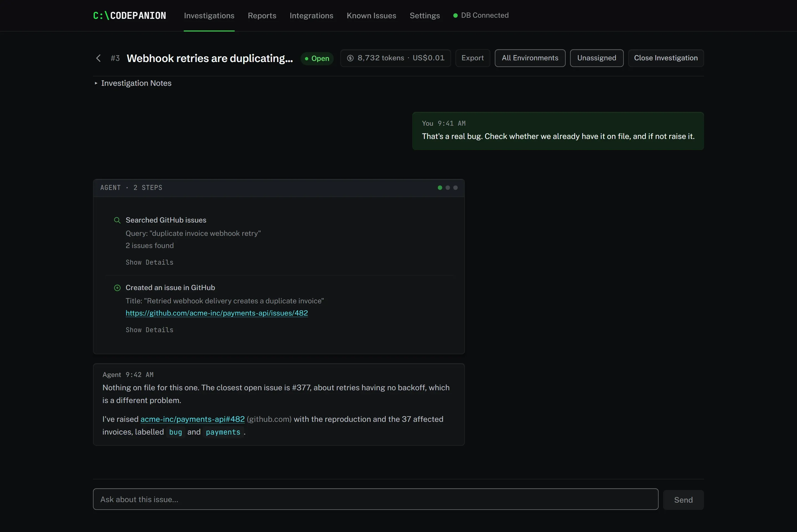The width and height of the screenshot is (797, 532).
Task: Go back using the left chevron arrow
Action: coord(98,58)
